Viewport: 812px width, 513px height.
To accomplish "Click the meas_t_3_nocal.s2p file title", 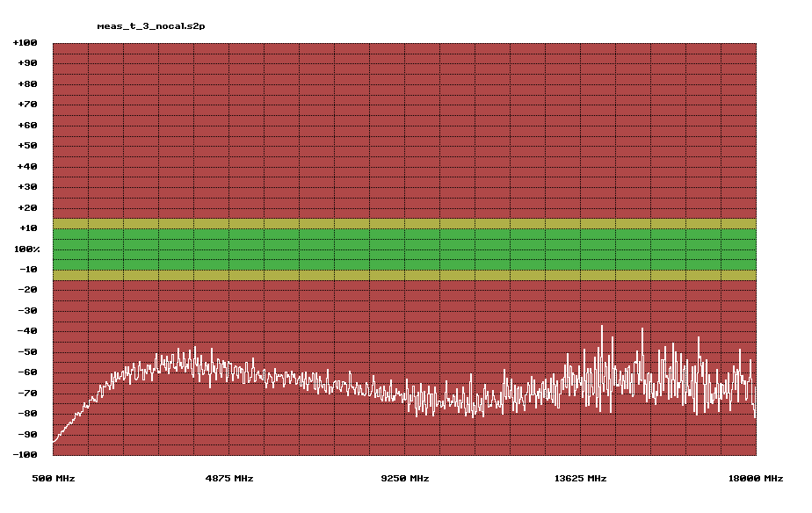I will point(151,26).
